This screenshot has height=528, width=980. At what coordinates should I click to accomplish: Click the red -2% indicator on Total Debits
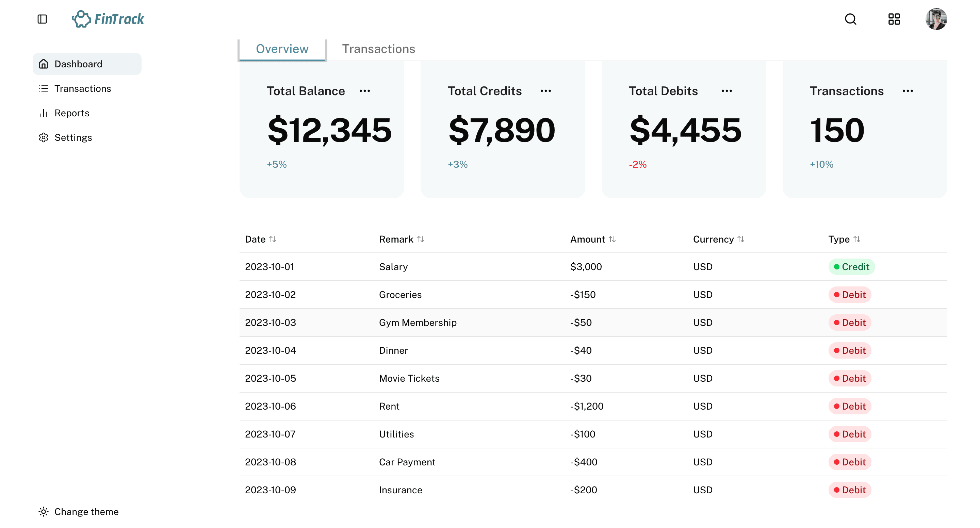click(x=638, y=164)
